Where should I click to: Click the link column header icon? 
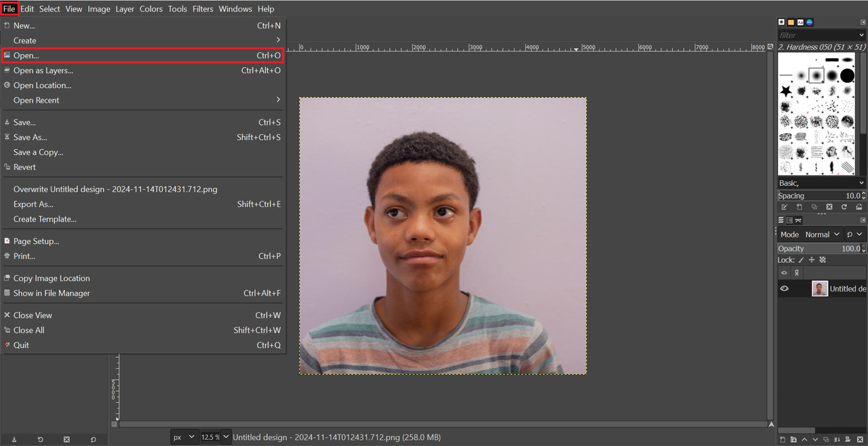(797, 272)
